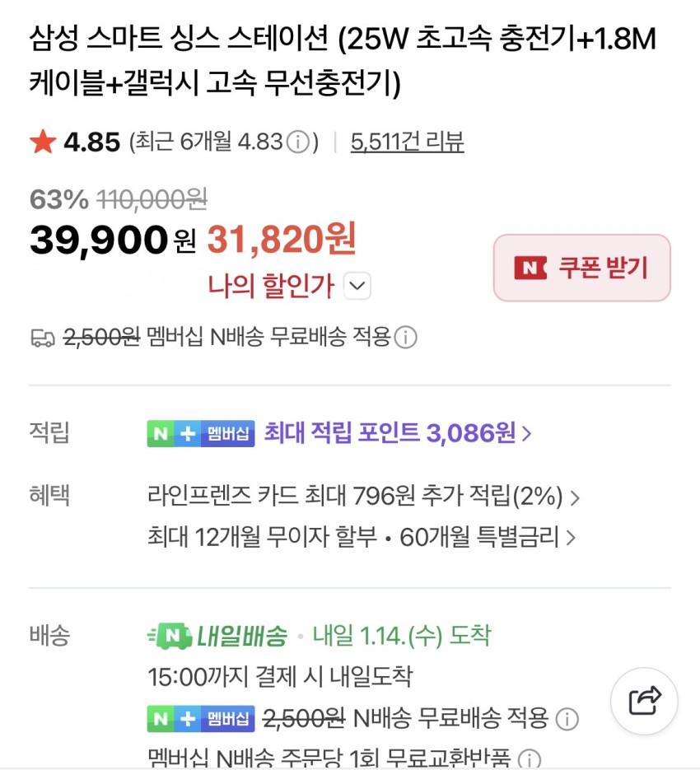Image resolution: width=700 pixels, height=770 pixels.
Task: Click the 31,820원 discounted price
Action: [x=281, y=240]
